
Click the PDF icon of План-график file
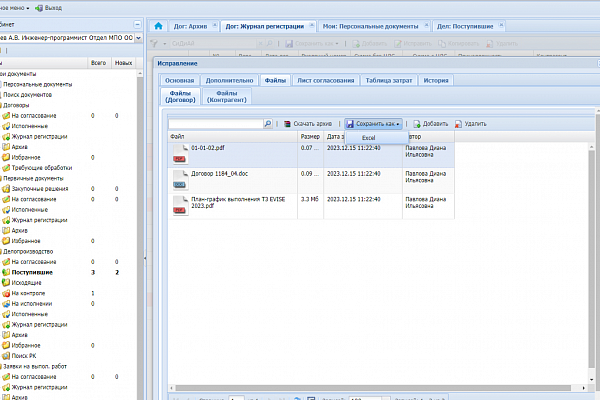180,206
